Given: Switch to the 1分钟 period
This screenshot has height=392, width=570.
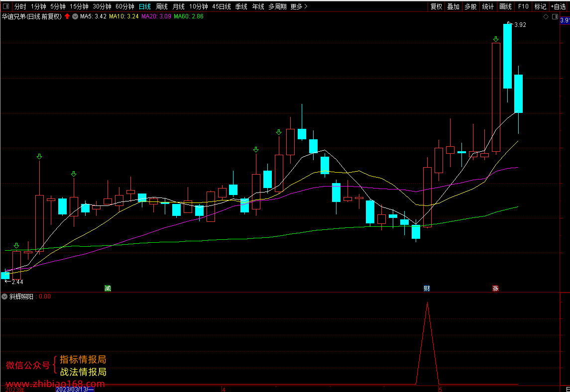Looking at the screenshot, I should pyautogui.click(x=38, y=6).
